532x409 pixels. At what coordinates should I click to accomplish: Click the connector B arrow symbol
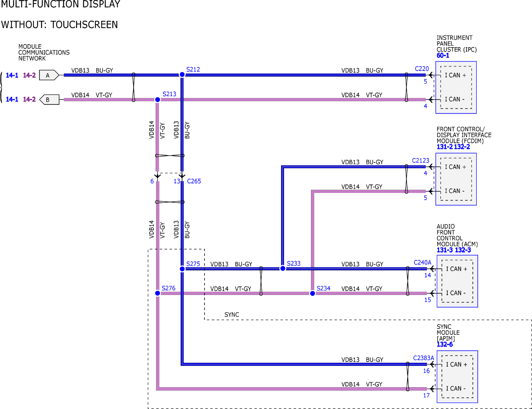coord(49,99)
